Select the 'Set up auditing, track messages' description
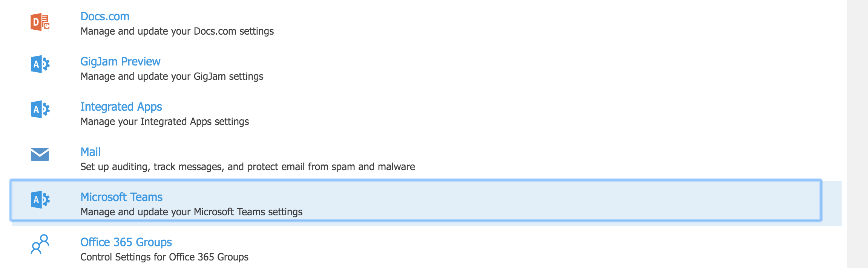This screenshot has height=268, width=868. point(248,167)
